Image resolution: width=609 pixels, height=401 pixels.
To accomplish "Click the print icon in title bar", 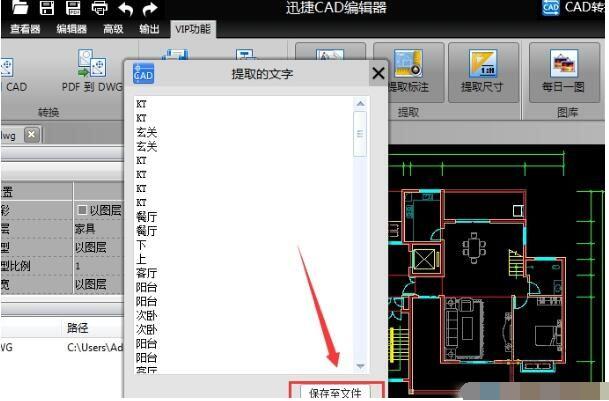I will (99, 8).
